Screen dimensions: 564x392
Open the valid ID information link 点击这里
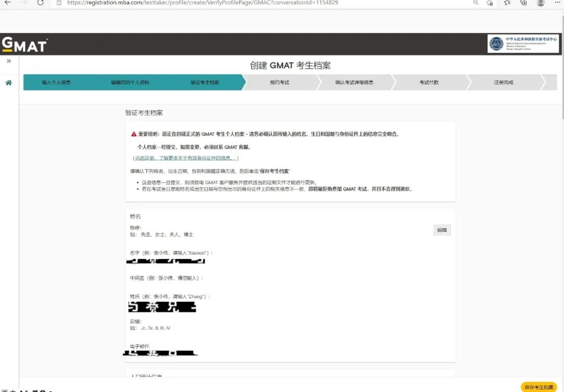185,158
